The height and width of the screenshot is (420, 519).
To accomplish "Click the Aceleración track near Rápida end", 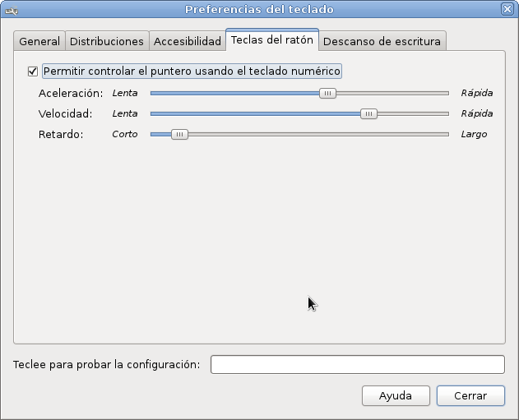I will tap(440, 93).
